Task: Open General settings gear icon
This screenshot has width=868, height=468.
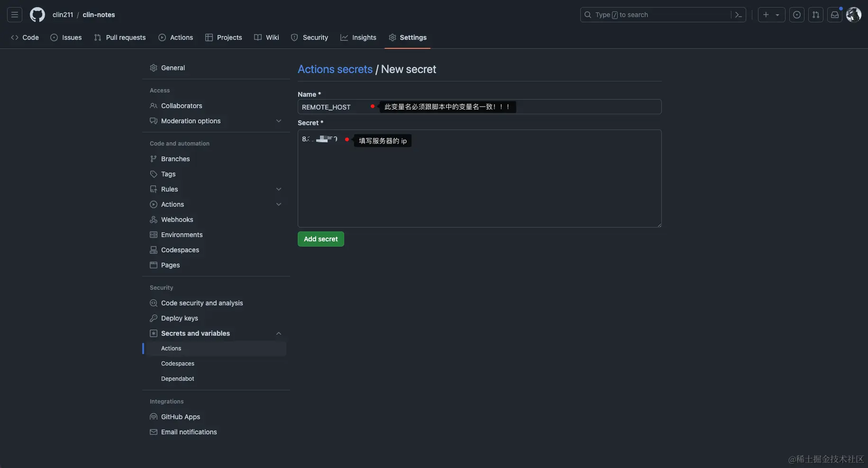Action: coord(154,68)
